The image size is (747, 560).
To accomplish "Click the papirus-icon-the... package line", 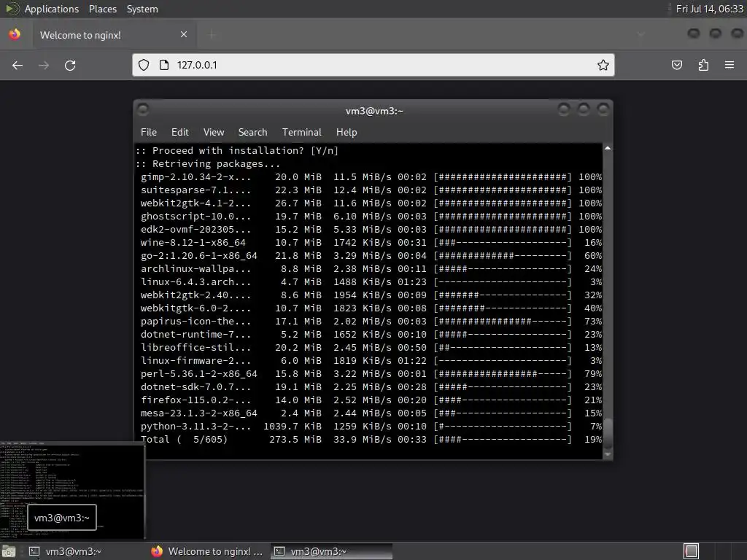I will click(x=371, y=322).
